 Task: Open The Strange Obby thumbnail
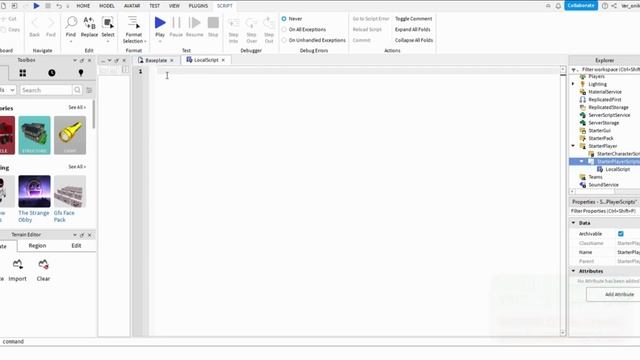coord(34,191)
